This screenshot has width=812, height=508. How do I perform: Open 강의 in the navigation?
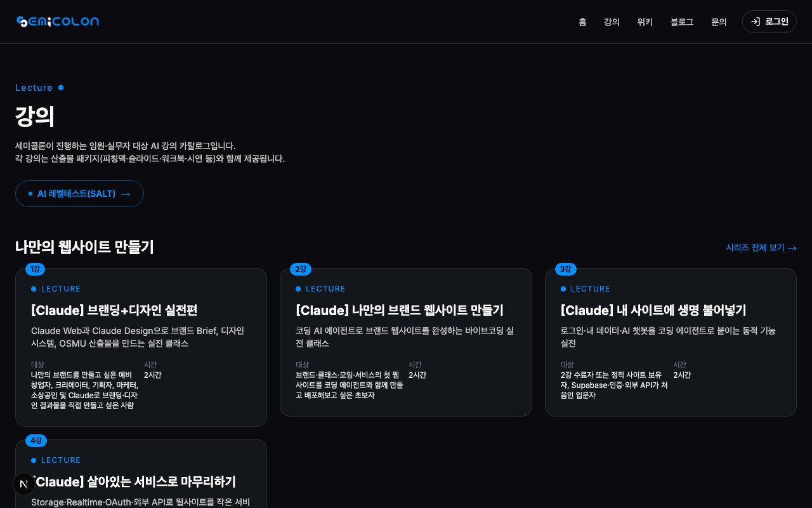[612, 22]
